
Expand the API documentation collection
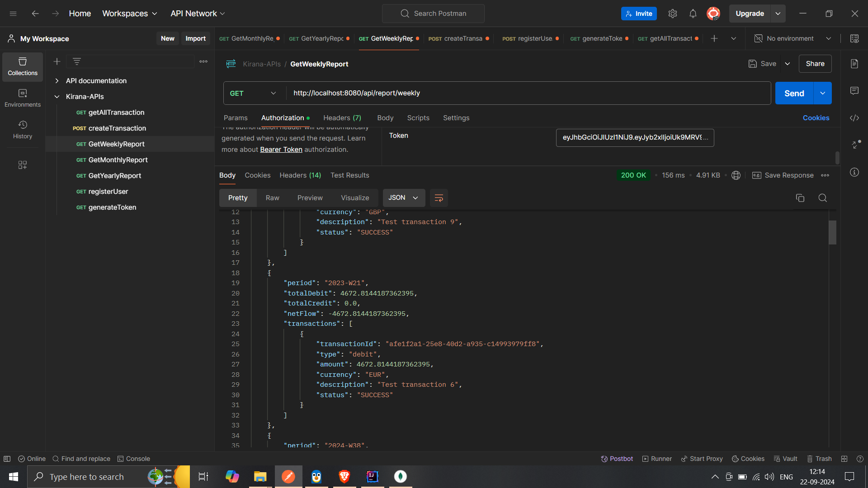click(x=57, y=81)
